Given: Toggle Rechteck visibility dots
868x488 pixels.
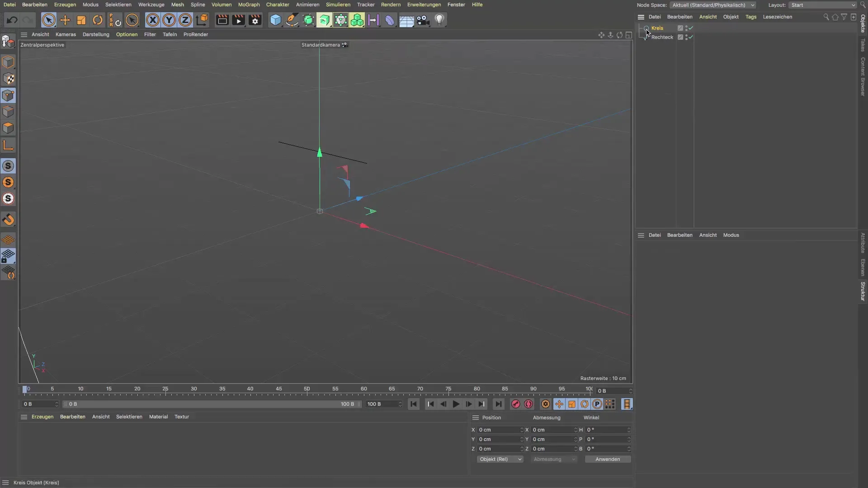Looking at the screenshot, I should tap(686, 37).
